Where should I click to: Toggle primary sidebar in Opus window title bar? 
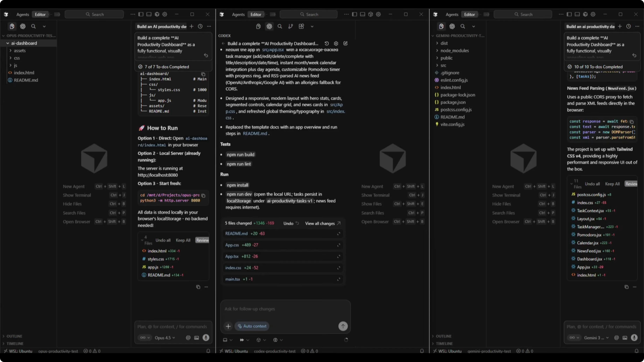pos(141,14)
